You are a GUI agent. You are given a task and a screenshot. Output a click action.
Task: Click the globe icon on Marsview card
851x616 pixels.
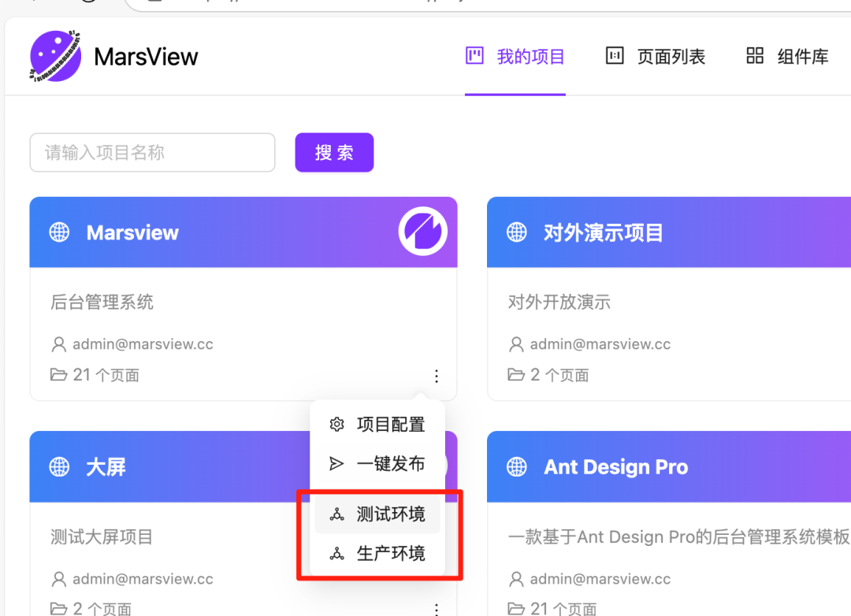60,232
